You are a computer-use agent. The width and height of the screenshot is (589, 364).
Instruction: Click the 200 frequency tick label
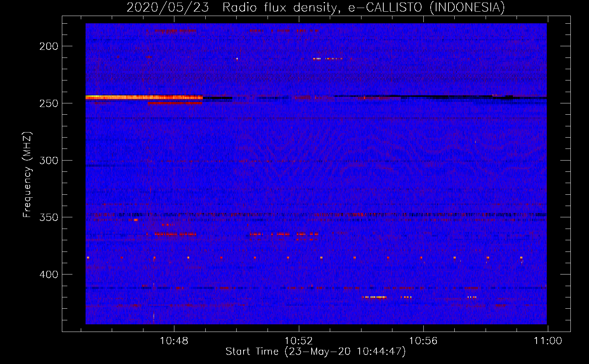click(x=49, y=46)
